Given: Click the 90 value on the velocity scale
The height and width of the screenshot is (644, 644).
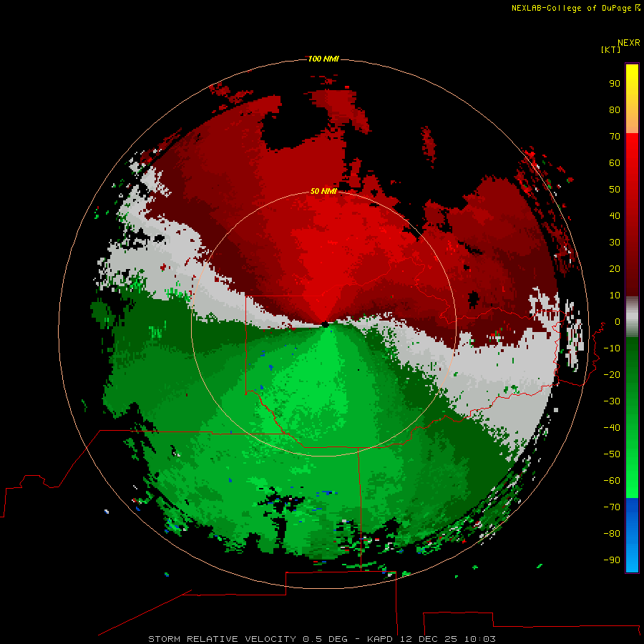Looking at the screenshot, I should (615, 84).
